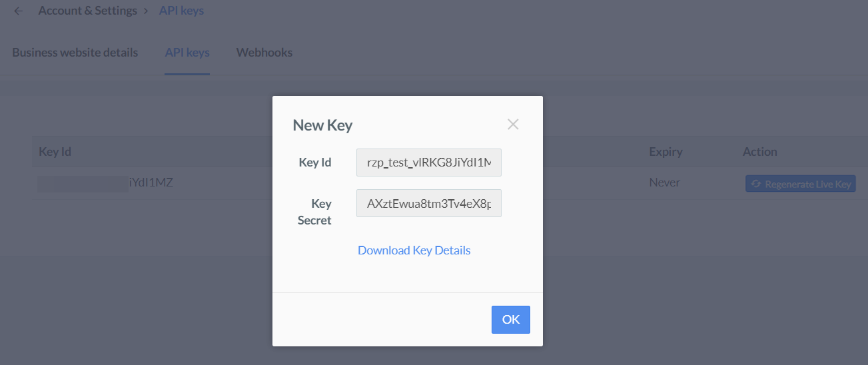Click the refresh icon in Regenerate Live Key

coord(756,184)
